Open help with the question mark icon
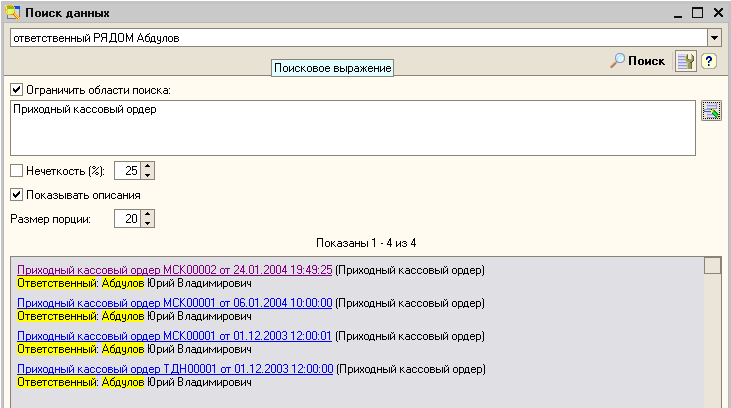This screenshot has width=731, height=408. (708, 61)
